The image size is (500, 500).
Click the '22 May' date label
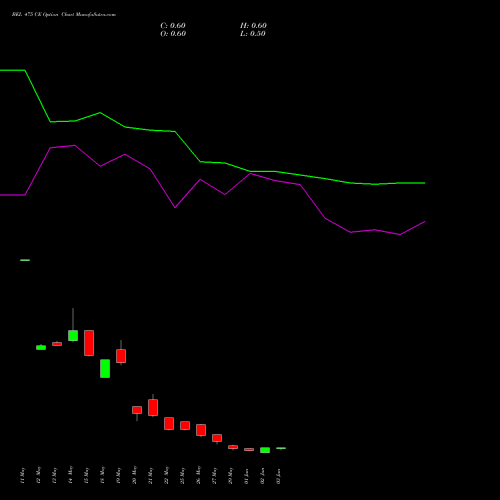click(166, 475)
